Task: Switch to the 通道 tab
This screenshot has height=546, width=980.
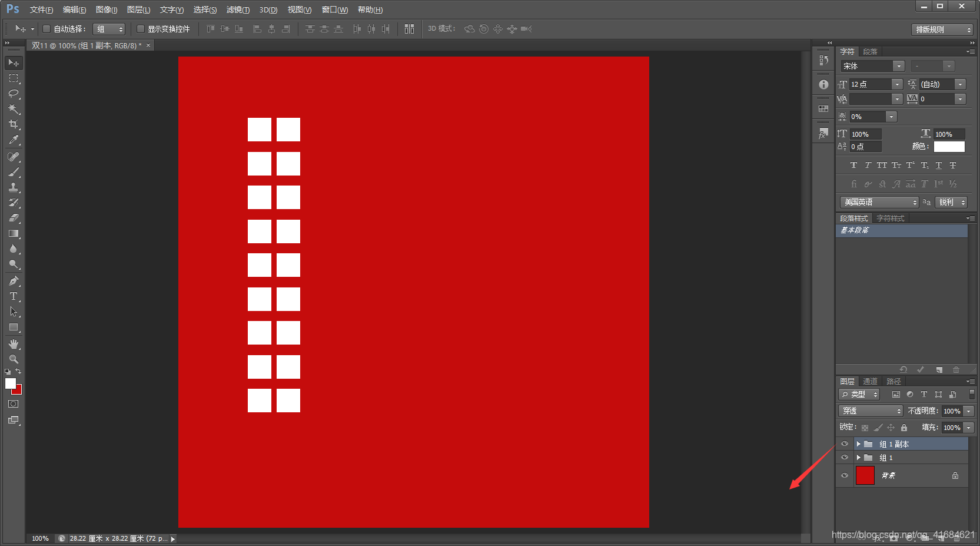Action: pyautogui.click(x=870, y=382)
